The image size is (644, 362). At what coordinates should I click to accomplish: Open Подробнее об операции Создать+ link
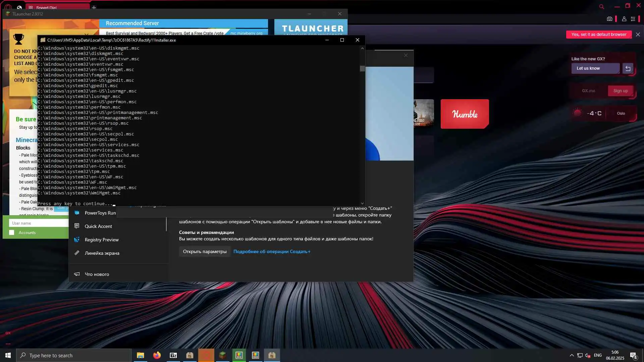click(272, 251)
